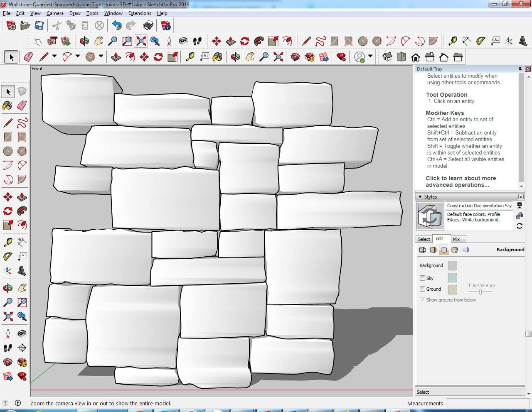Switch to Iso view house icon
Viewport: 532px width, 412px height.
tap(387, 57)
